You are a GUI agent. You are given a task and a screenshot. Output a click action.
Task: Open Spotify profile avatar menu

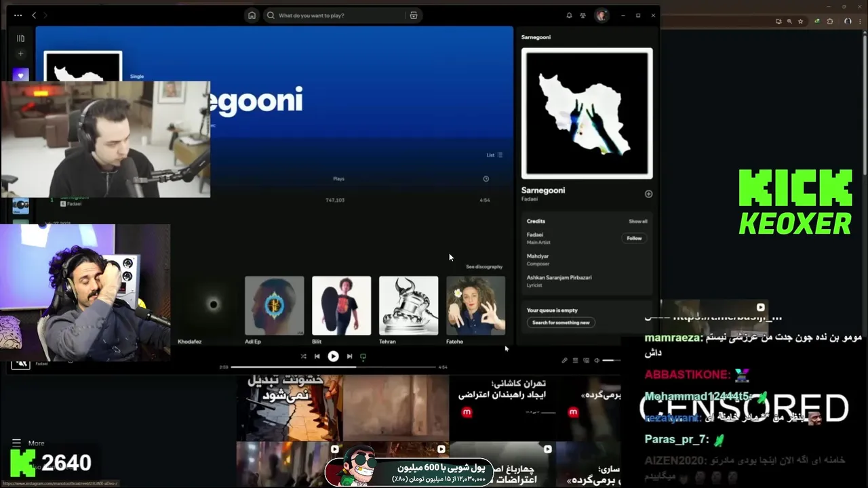coord(601,15)
